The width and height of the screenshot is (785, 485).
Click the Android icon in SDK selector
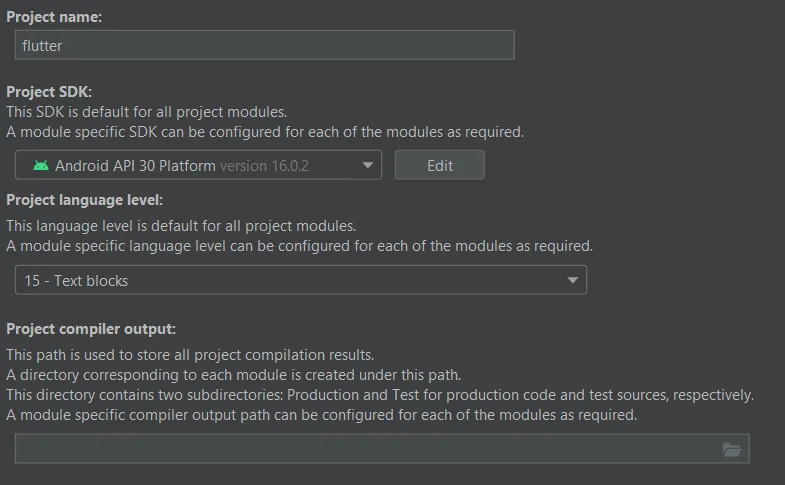pos(40,166)
